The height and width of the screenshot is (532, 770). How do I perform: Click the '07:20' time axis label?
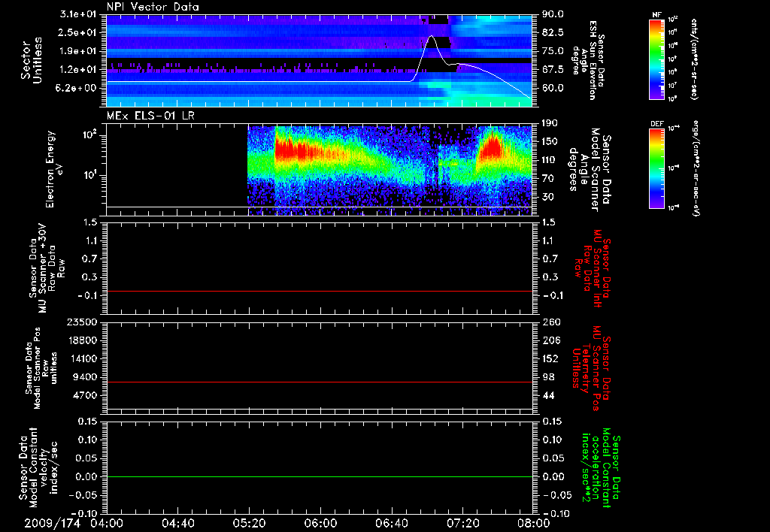coord(462,523)
